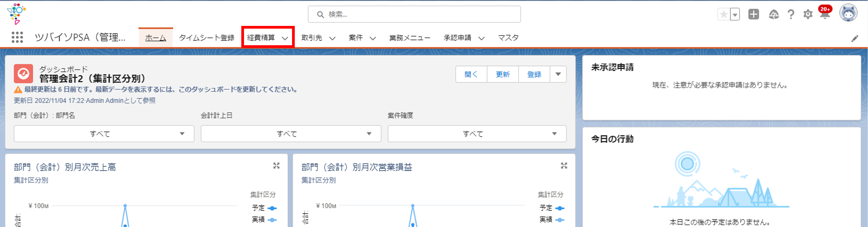The width and height of the screenshot is (868, 227).
Task: Click the 登録 dashboard button
Action: click(x=534, y=74)
